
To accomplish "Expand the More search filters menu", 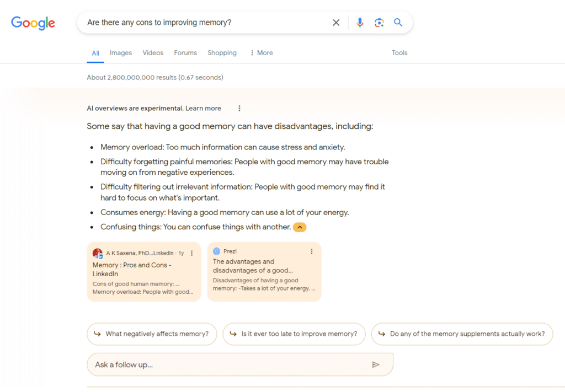I will point(261,53).
